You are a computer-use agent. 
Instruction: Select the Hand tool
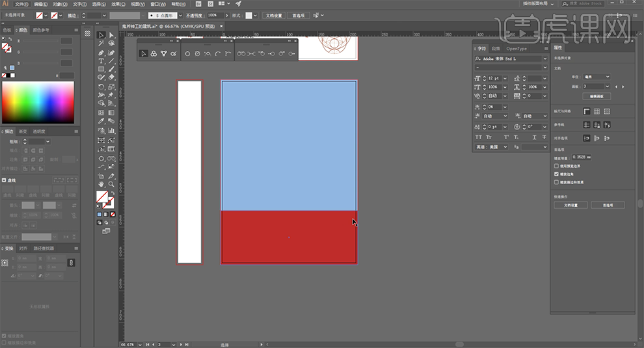[101, 185]
